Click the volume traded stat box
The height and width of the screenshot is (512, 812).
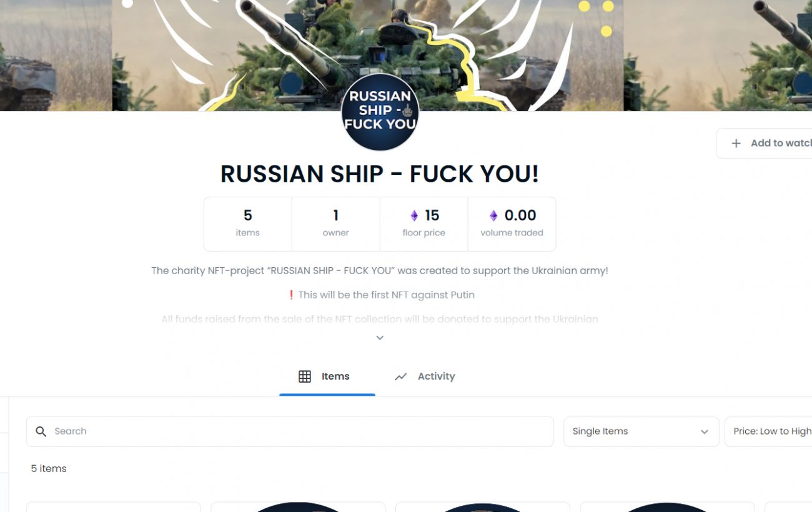[x=512, y=224]
